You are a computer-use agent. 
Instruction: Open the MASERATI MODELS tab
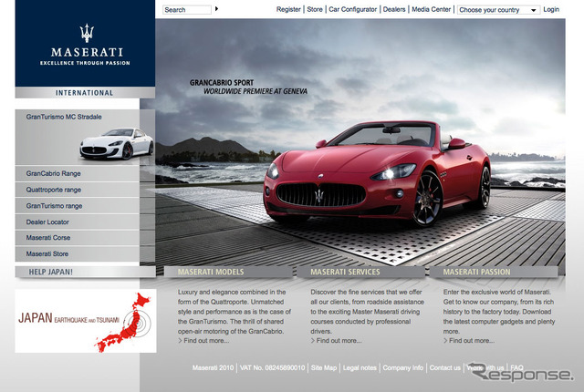pyautogui.click(x=228, y=272)
